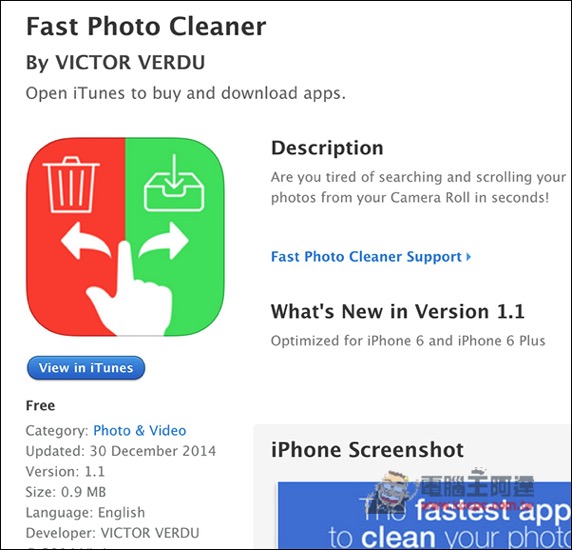Image resolution: width=572 pixels, height=550 pixels.
Task: Click the Updated: 30 December 2014 text
Action: click(x=121, y=451)
